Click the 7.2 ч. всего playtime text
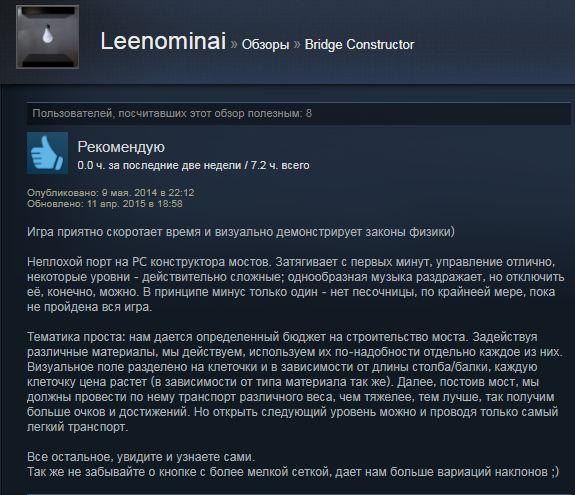This screenshot has height=495, width=575. tap(280, 165)
